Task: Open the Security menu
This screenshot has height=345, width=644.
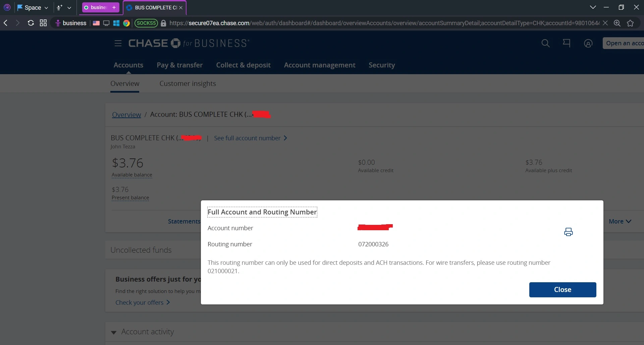Action: point(382,65)
